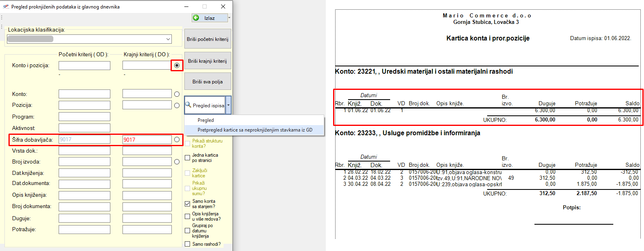
Task: Click the Briši sva polja button
Action: [x=207, y=82]
